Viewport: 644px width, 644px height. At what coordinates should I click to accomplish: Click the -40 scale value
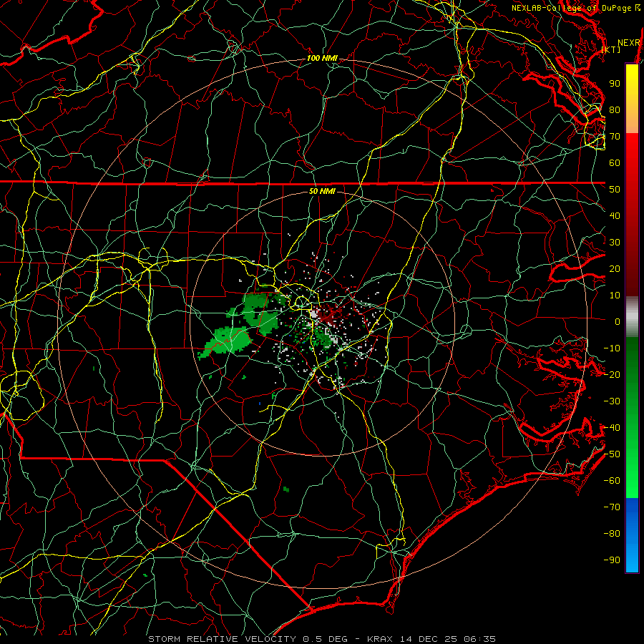tap(612, 428)
